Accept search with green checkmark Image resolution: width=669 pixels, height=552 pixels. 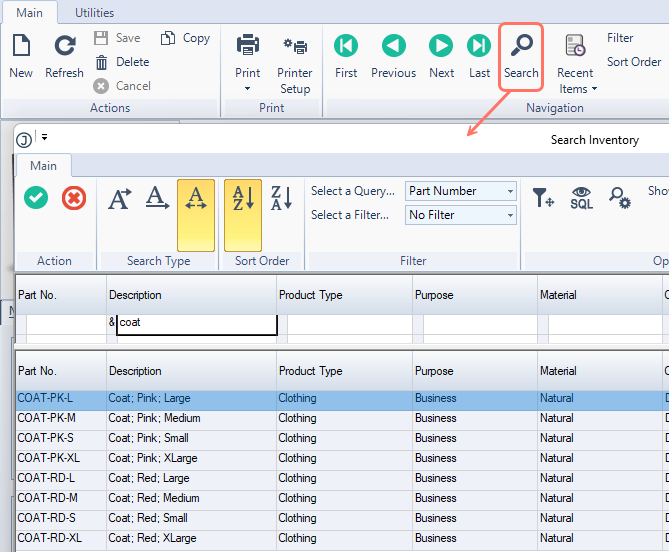[36, 198]
